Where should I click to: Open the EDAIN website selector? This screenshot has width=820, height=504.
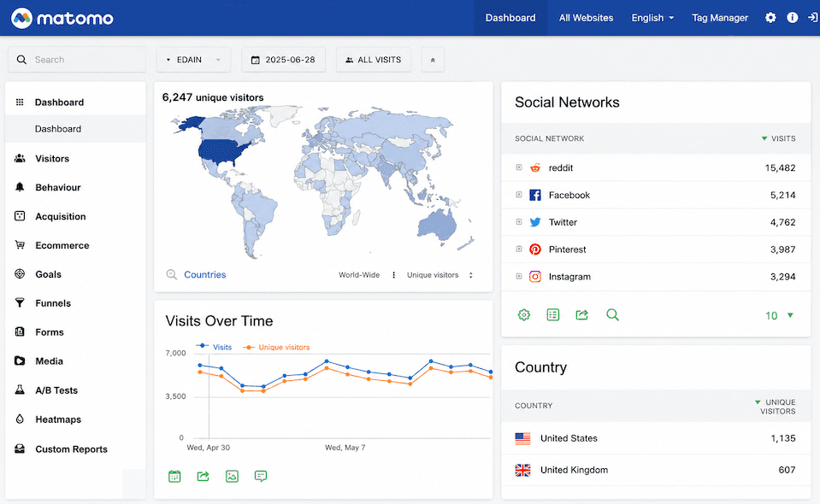193,60
